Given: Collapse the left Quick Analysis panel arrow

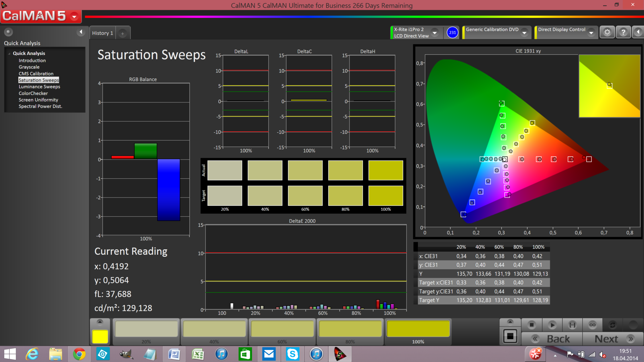Looking at the screenshot, I should click(80, 32).
